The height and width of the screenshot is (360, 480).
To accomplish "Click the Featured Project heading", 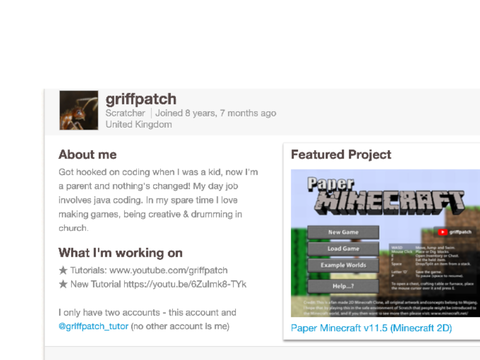I will coord(341,155).
